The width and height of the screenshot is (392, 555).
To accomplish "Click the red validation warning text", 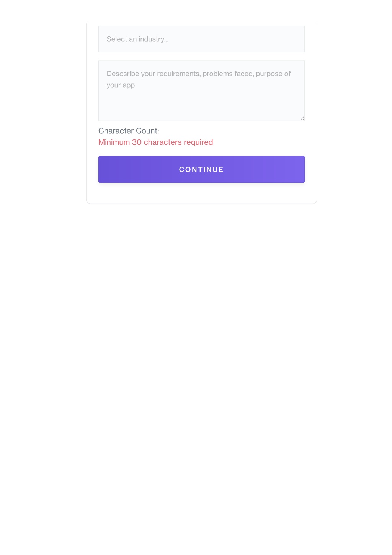I will click(155, 142).
